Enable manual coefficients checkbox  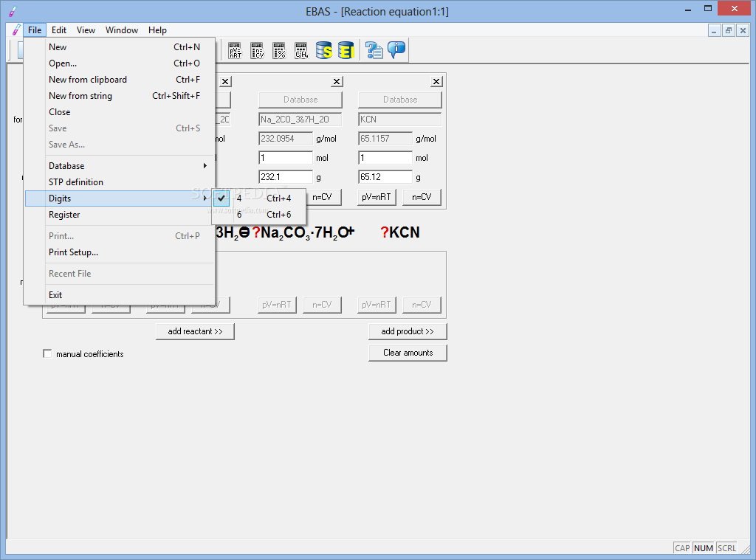point(47,353)
